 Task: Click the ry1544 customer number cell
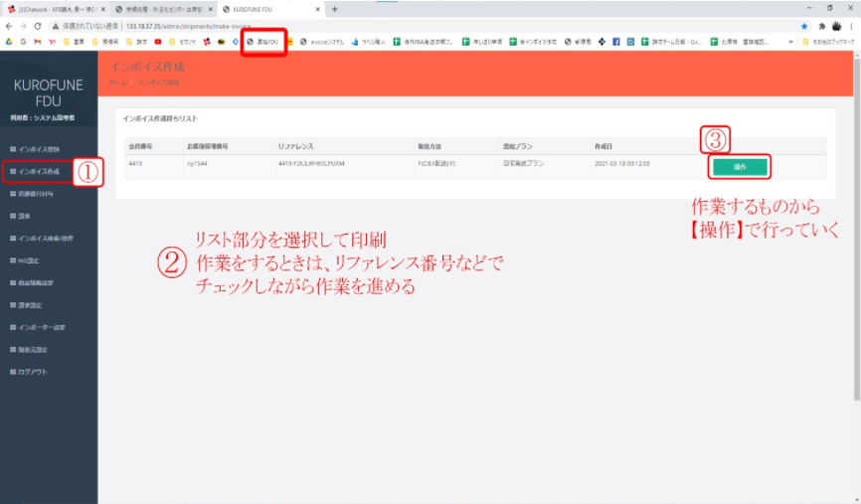pyautogui.click(x=197, y=164)
